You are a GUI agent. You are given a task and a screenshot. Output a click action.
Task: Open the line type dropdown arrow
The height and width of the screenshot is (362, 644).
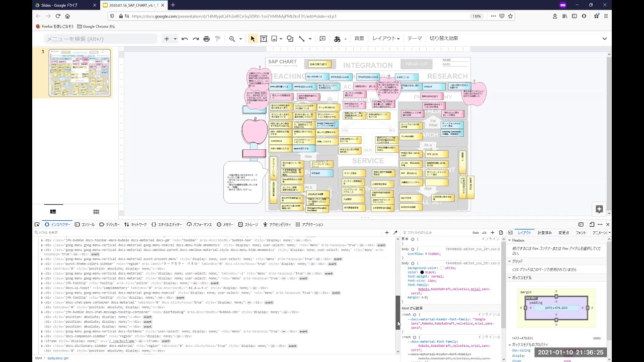(x=309, y=39)
